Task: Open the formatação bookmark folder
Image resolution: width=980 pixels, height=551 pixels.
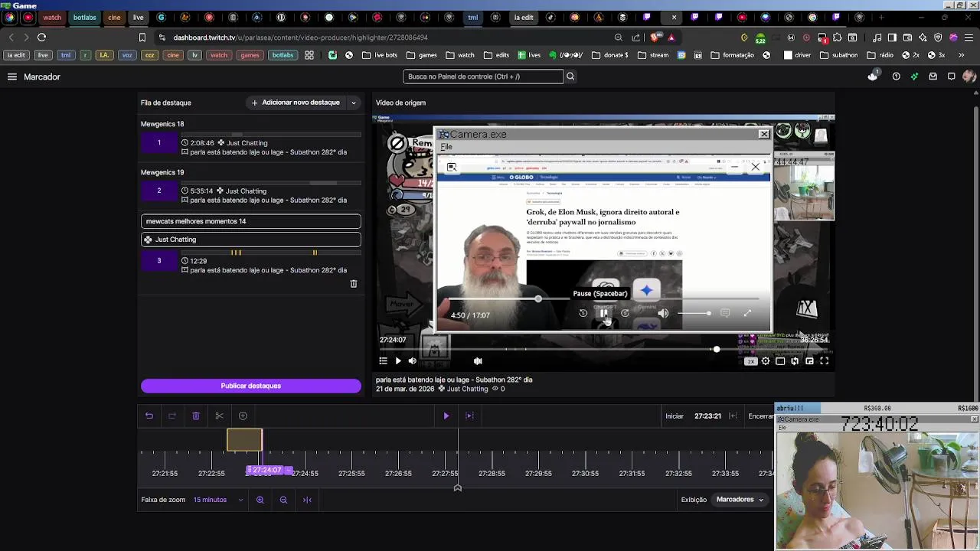Action: 732,55
